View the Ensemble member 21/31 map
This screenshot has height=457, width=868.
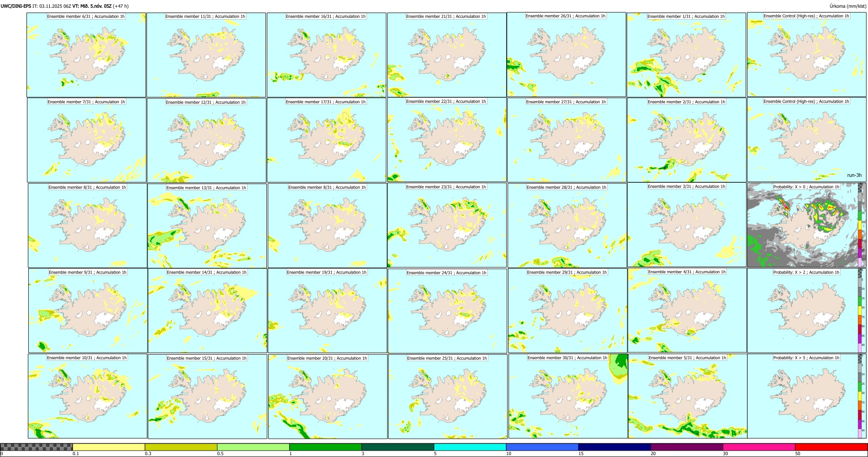tap(446, 55)
